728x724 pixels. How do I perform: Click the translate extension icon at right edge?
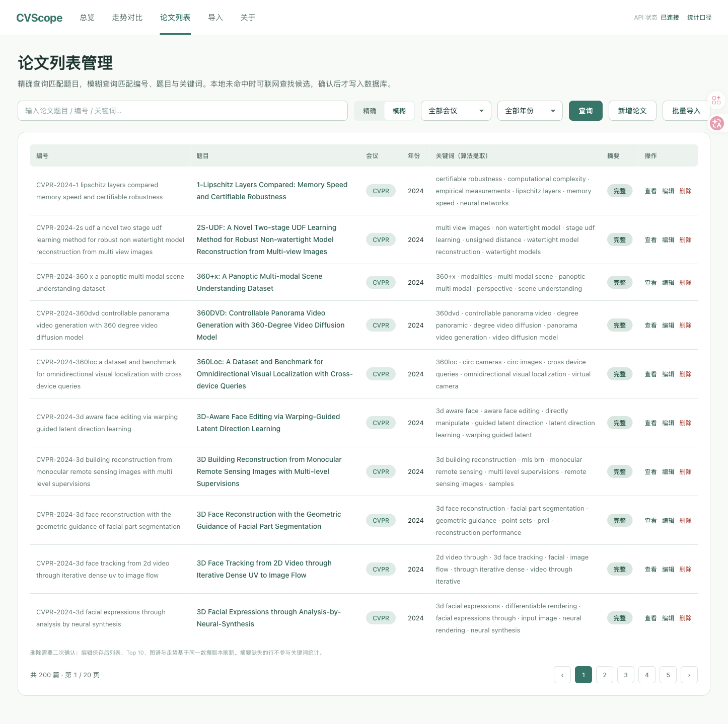tap(717, 123)
